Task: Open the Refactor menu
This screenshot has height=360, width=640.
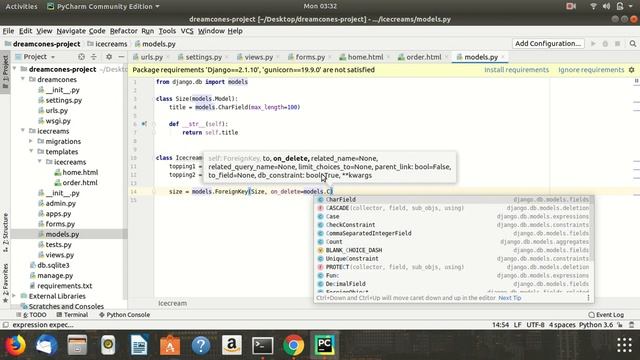Action: click(x=123, y=31)
